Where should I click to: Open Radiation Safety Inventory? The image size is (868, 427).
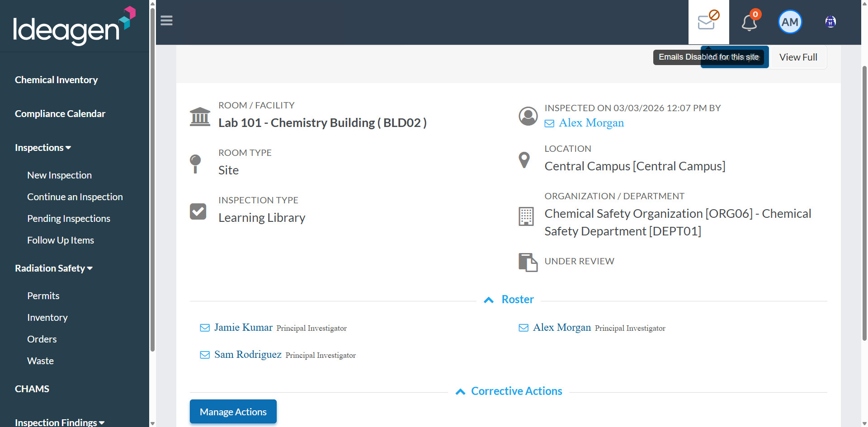click(x=47, y=318)
